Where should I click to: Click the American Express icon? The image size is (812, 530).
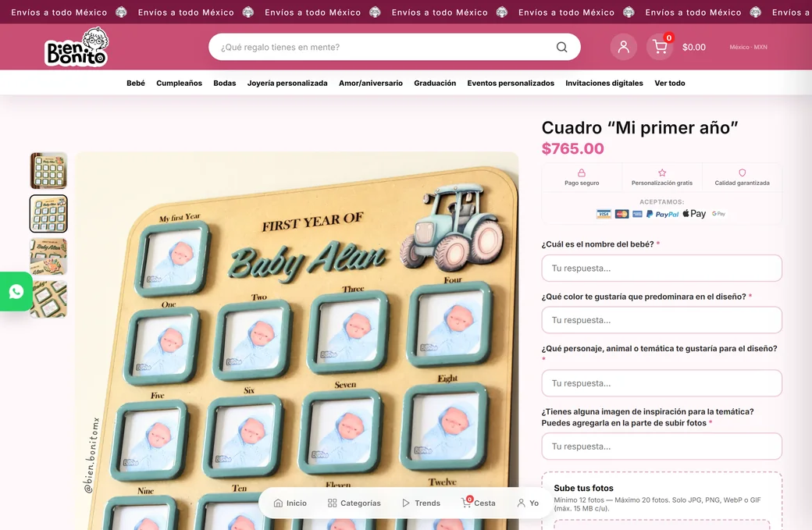click(x=637, y=214)
